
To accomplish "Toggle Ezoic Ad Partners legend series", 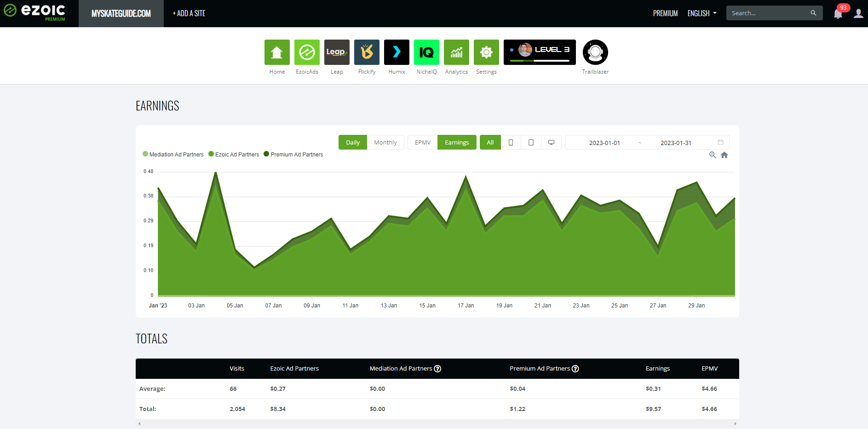I will coord(234,154).
